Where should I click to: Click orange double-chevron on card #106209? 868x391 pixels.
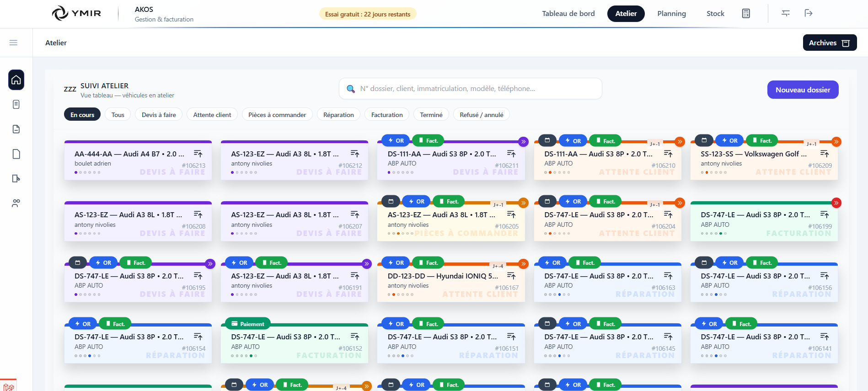click(x=836, y=142)
